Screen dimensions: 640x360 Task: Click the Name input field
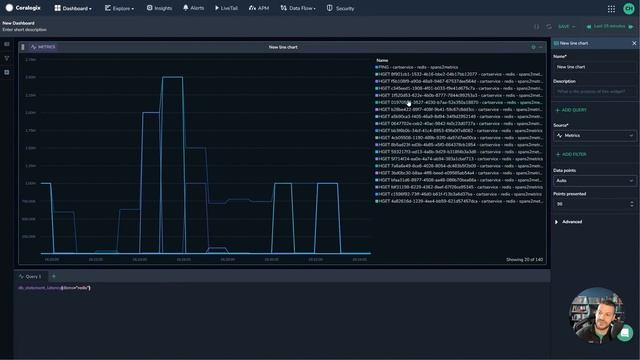click(x=594, y=67)
